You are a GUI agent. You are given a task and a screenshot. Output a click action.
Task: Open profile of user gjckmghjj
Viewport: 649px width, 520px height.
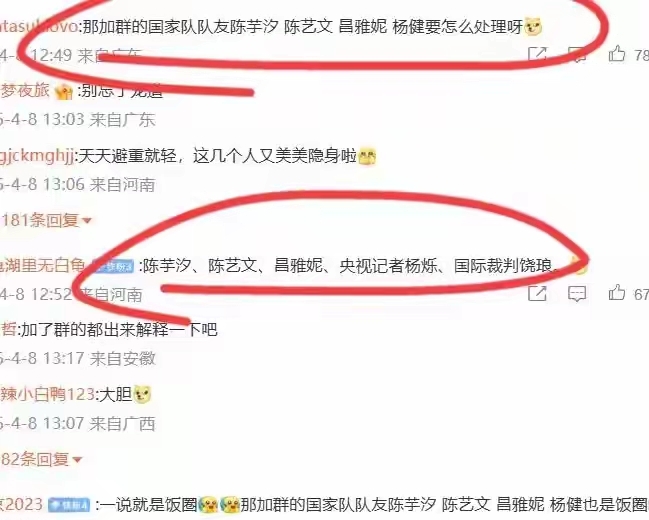tap(37, 156)
